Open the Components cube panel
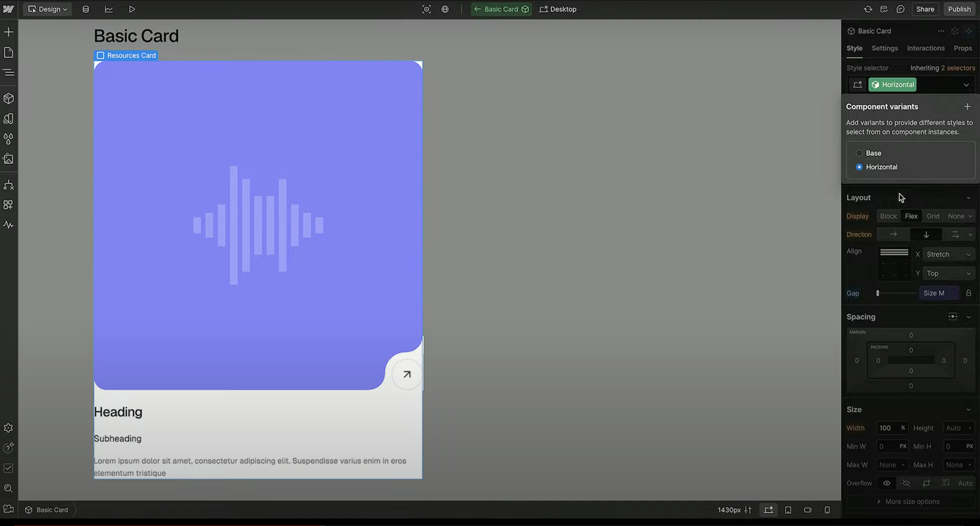The height and width of the screenshot is (526, 980). pos(9,99)
